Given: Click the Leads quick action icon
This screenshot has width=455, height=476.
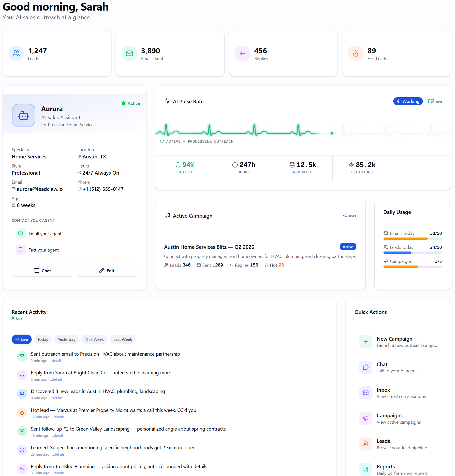Looking at the screenshot, I should [366, 444].
